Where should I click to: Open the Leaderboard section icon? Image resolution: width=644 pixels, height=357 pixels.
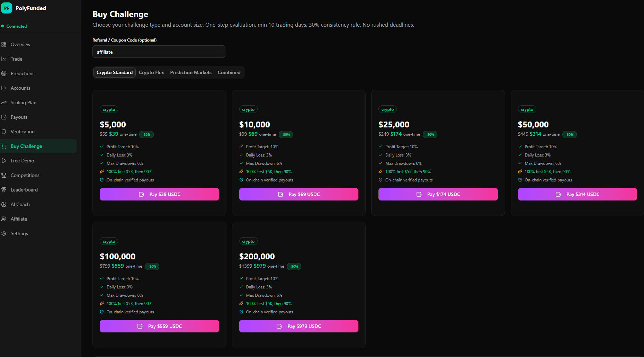click(4, 190)
